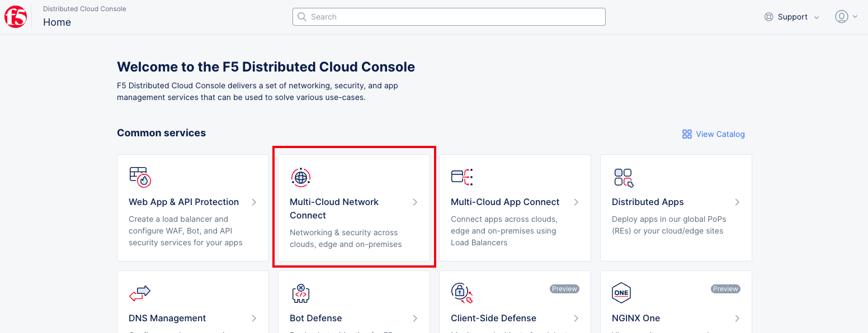Click the user account avatar icon

(842, 16)
